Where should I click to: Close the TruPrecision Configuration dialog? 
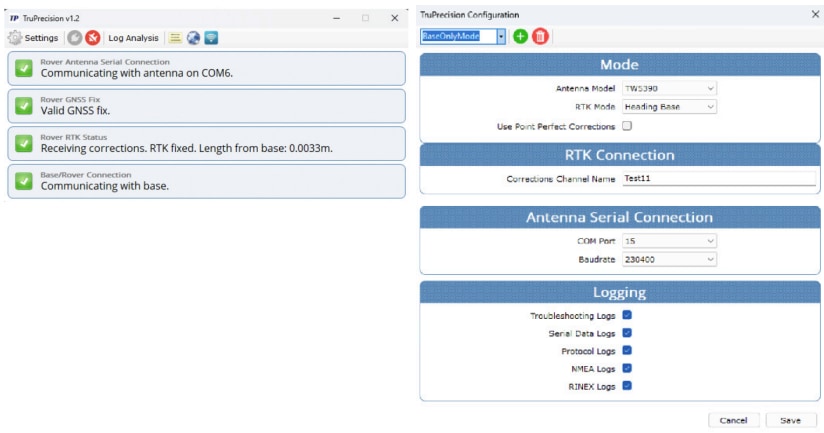(x=815, y=15)
